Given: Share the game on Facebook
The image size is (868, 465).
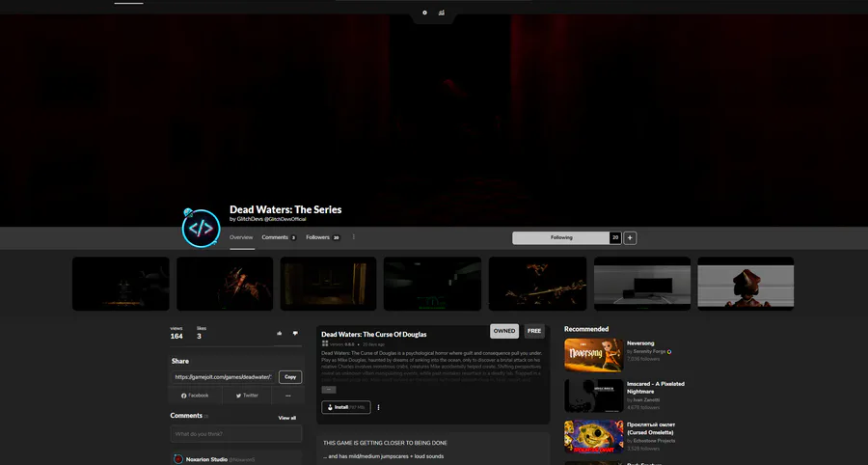Looking at the screenshot, I should tap(195, 396).
